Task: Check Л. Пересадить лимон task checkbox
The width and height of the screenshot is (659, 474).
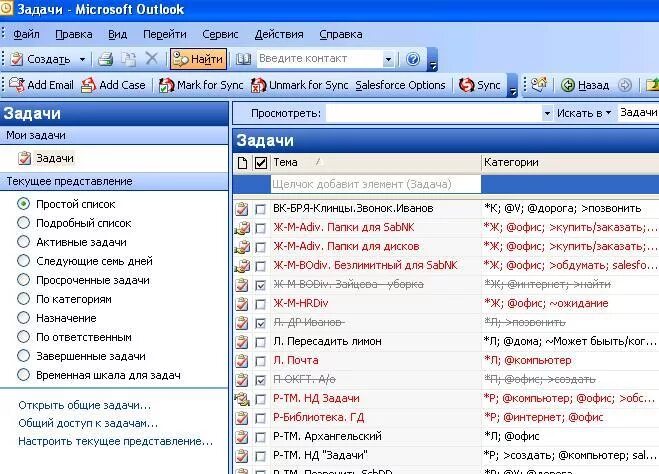Action: tap(261, 342)
